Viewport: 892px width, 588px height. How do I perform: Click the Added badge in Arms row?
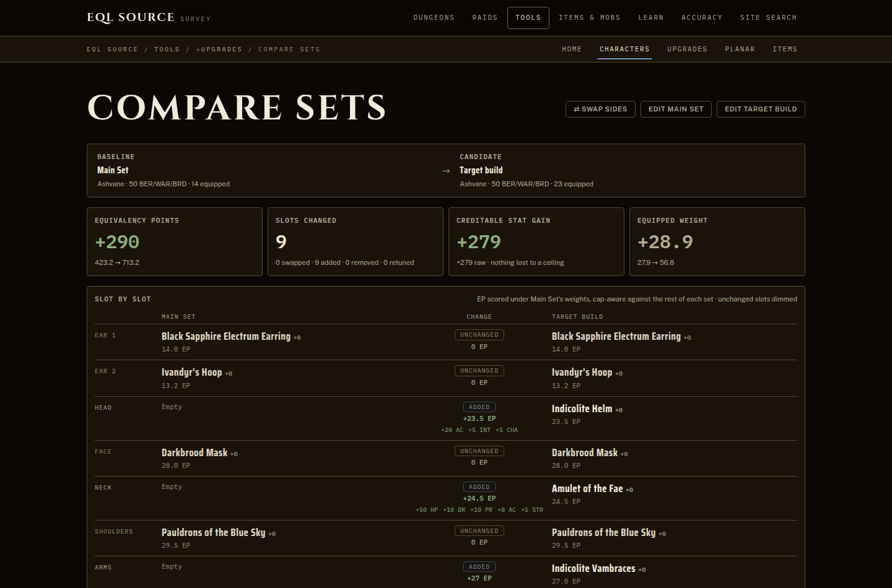point(479,567)
